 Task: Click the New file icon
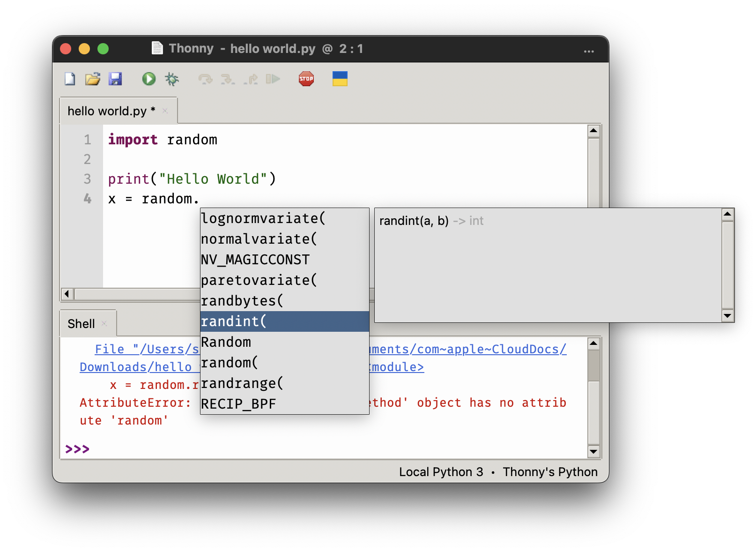point(70,79)
